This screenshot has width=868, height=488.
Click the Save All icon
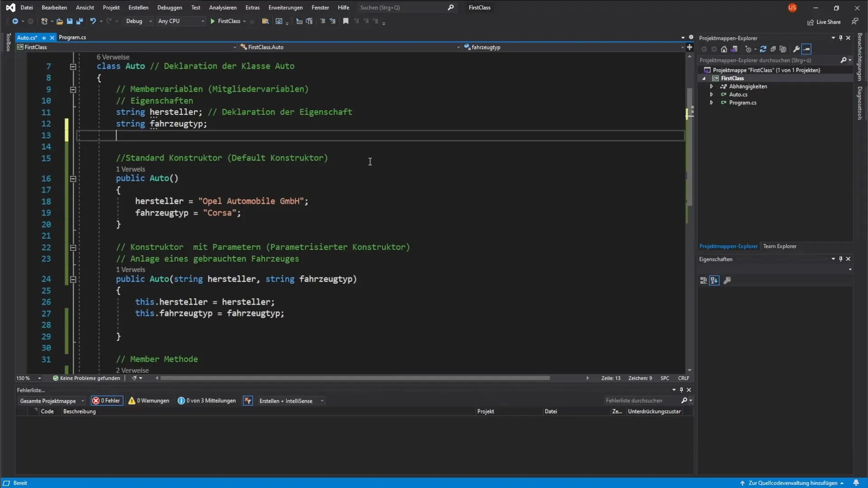point(80,21)
